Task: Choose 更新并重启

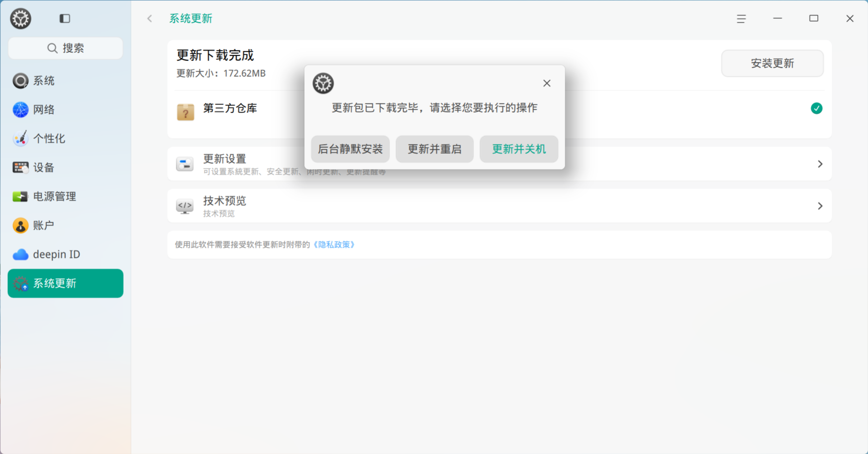Action: coord(434,149)
